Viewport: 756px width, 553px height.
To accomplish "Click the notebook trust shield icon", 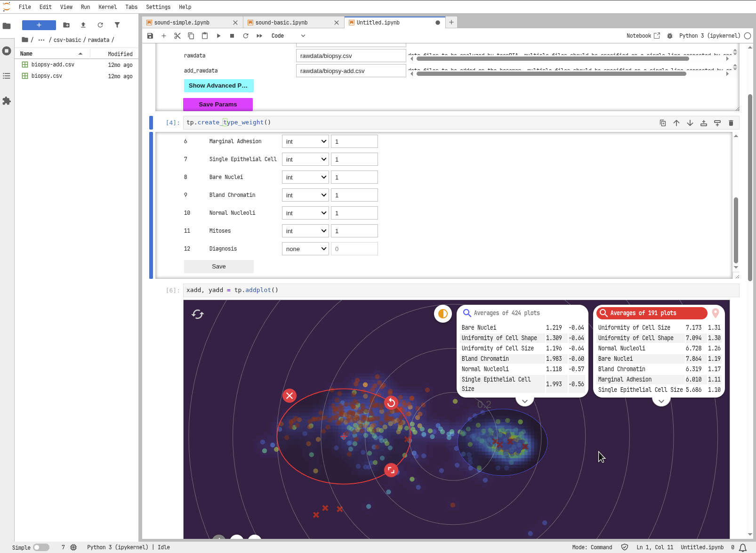I will pos(625,547).
